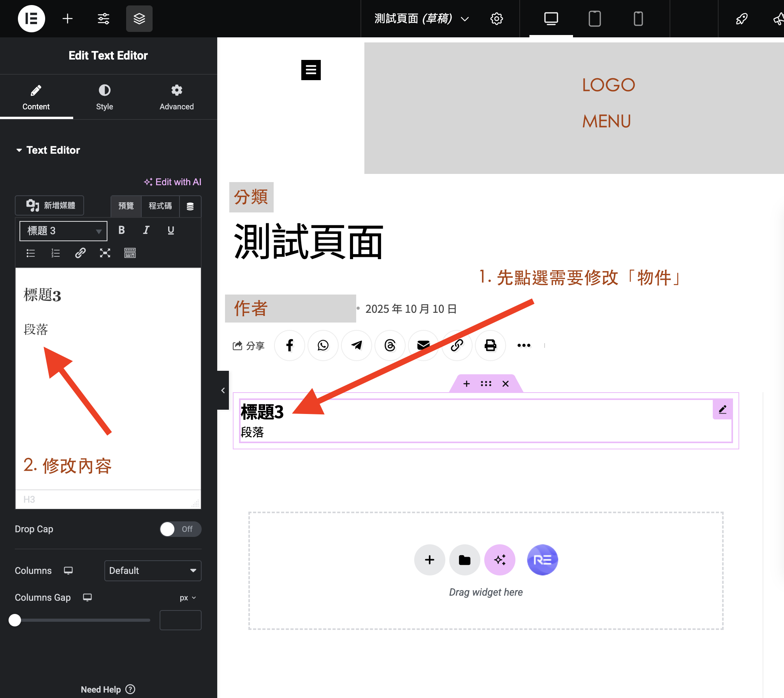This screenshot has height=698, width=784.
Task: Click the fullscreen distraction-free icon
Action: pos(105,253)
